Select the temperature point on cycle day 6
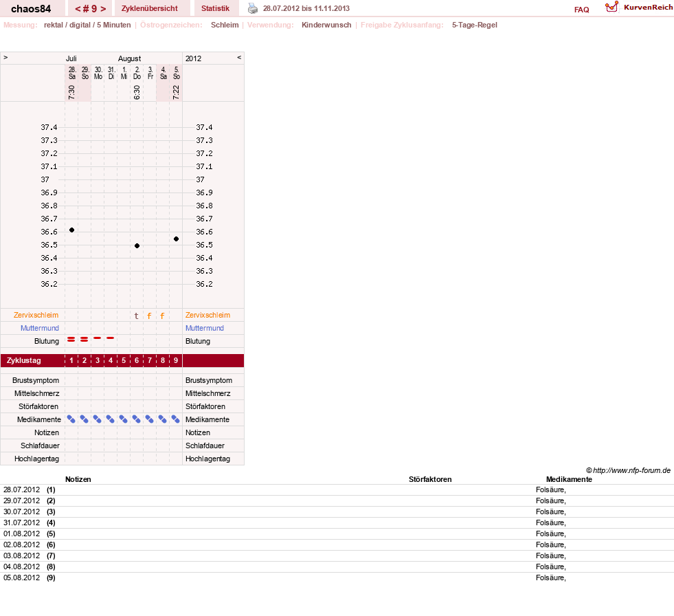 coord(137,245)
